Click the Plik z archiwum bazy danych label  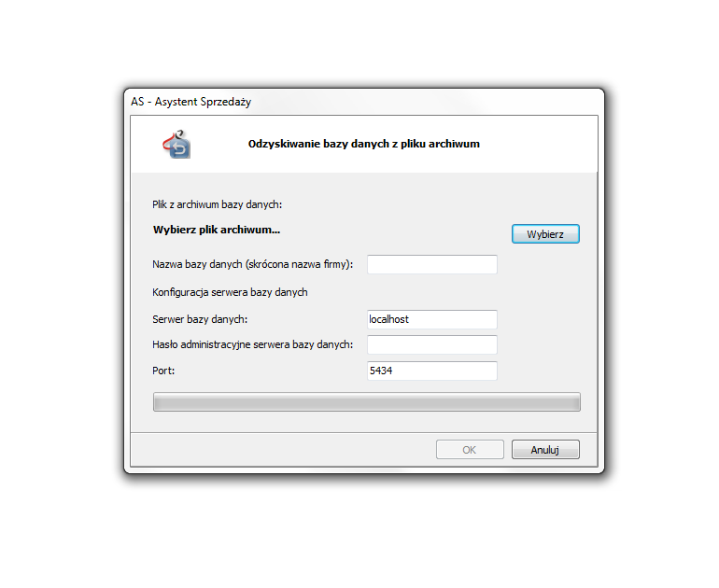click(217, 204)
